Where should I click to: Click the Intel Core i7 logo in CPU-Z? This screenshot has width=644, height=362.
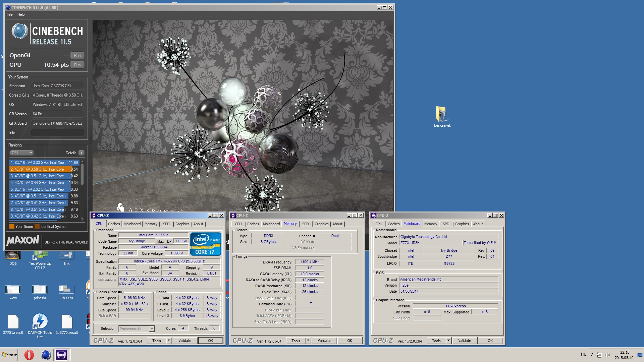[206, 244]
